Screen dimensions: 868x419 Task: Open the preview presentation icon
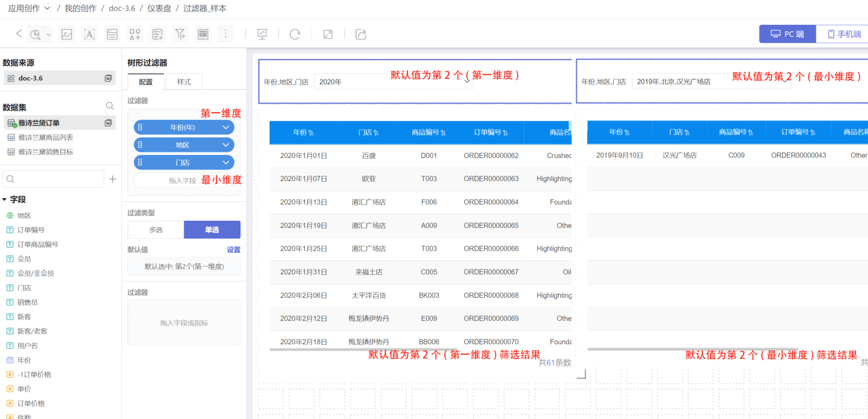pos(262,34)
